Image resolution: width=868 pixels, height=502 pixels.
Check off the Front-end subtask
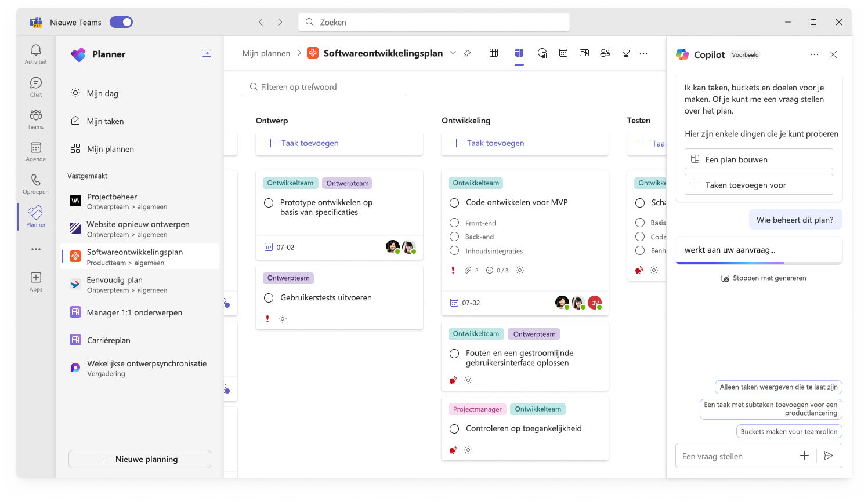coord(454,223)
